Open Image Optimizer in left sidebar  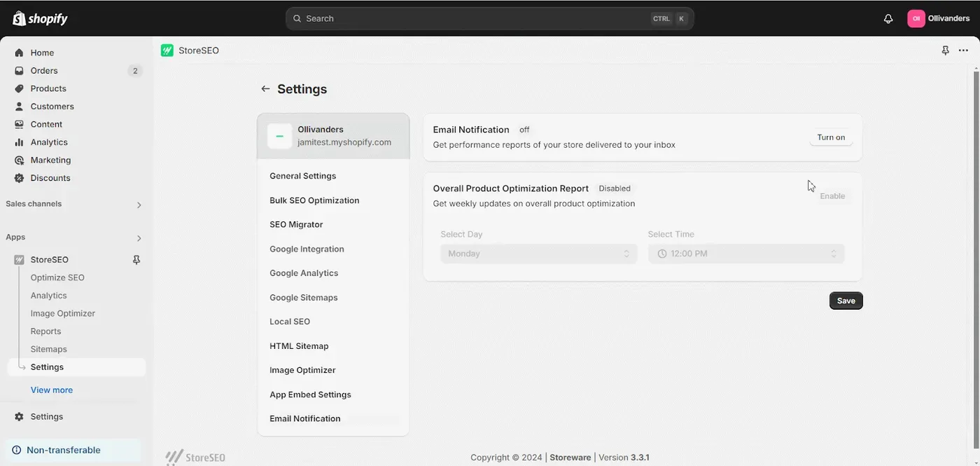63,313
